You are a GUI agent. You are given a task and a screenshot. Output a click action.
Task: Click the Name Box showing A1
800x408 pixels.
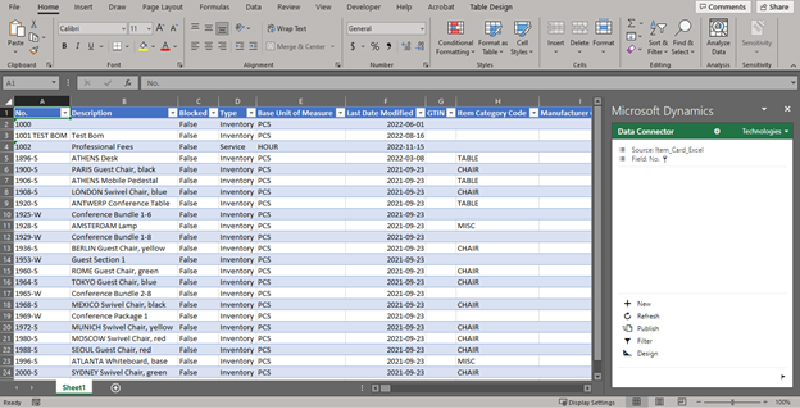[x=30, y=84]
